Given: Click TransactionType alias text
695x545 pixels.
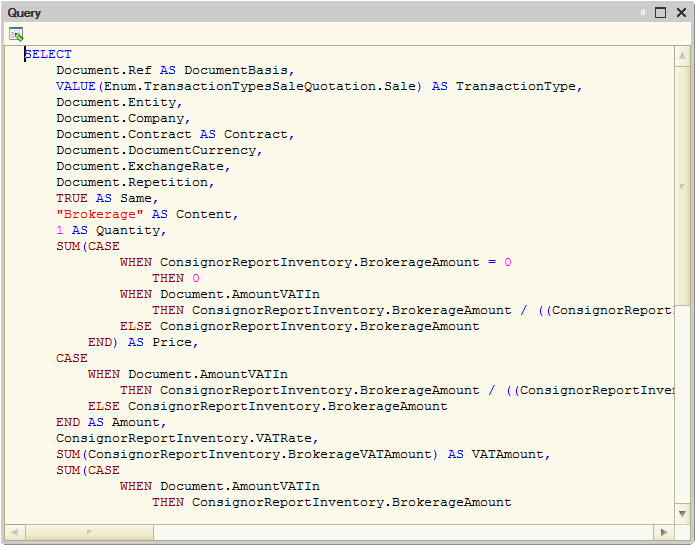Looking at the screenshot, I should point(515,86).
